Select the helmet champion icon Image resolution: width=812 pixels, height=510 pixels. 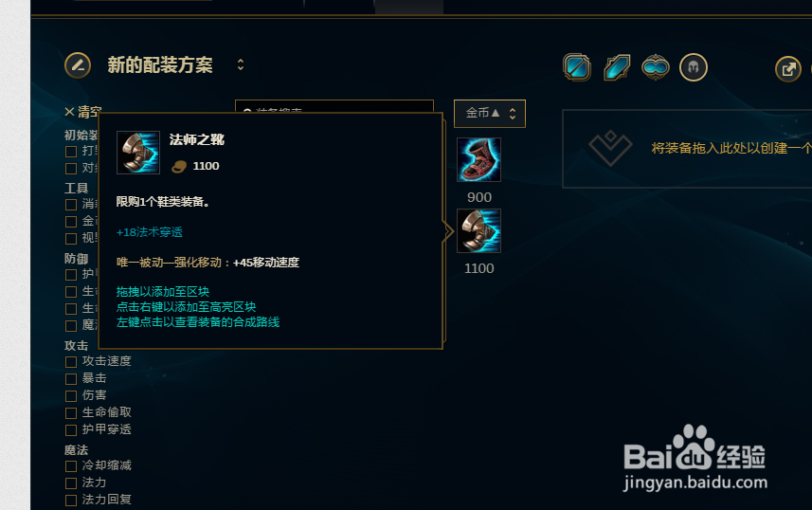click(694, 67)
